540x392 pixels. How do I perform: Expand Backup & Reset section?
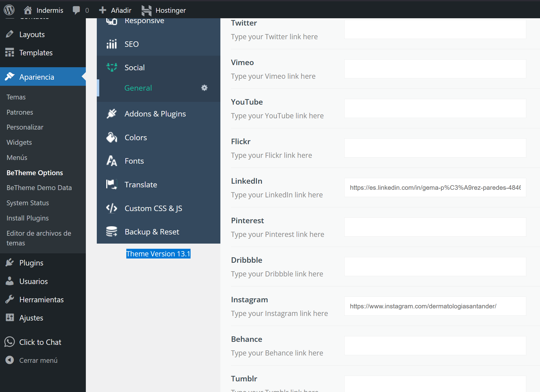coord(159,232)
